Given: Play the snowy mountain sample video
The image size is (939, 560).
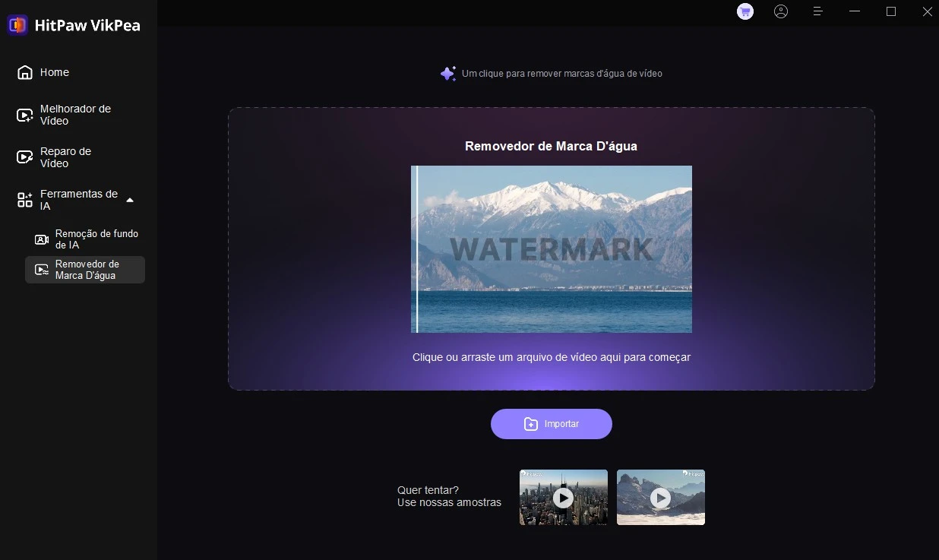Looking at the screenshot, I should click(x=660, y=498).
